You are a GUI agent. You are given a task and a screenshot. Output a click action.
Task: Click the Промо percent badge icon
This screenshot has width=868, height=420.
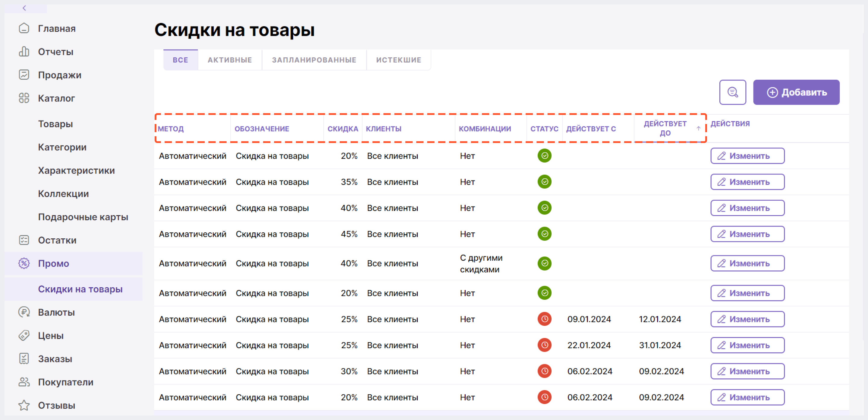coord(24,263)
